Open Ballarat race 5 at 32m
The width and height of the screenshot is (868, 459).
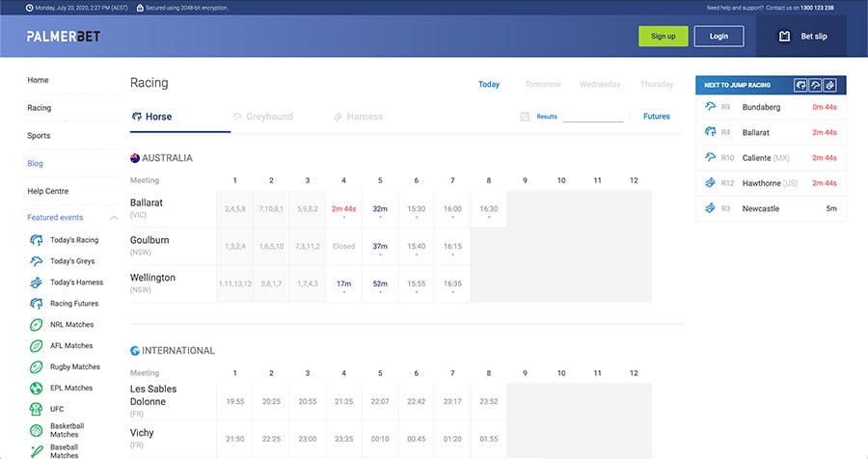click(380, 209)
